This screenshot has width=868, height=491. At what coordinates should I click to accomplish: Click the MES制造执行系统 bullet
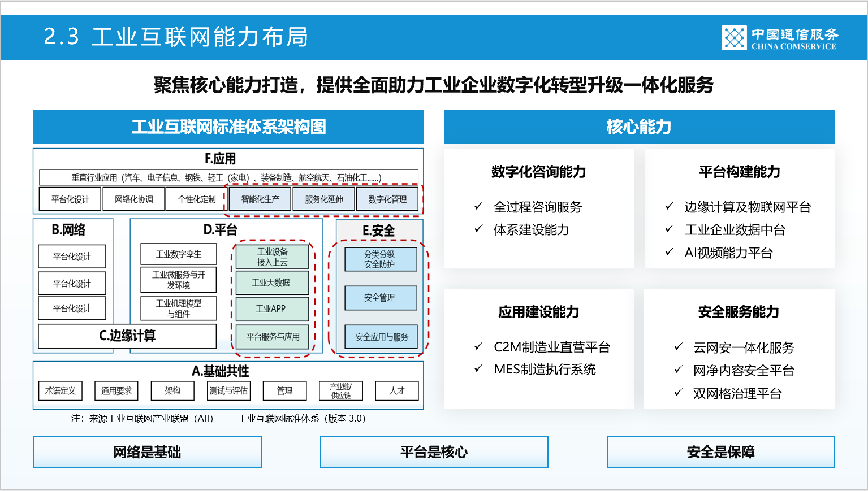tap(545, 369)
